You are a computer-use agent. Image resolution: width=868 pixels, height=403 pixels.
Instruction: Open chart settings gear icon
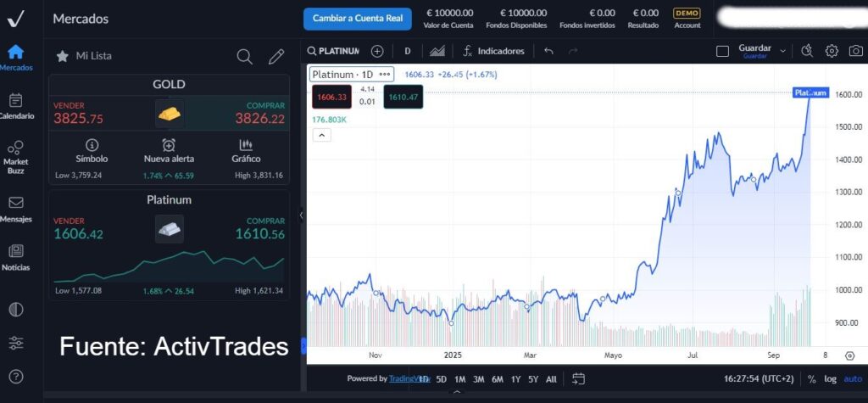[832, 51]
